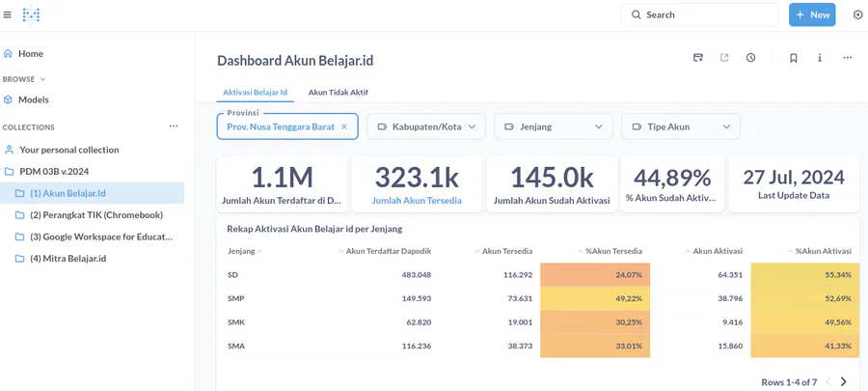The image size is (868, 391).
Task: Open the Tipe Akun filter dropdown
Action: [680, 126]
